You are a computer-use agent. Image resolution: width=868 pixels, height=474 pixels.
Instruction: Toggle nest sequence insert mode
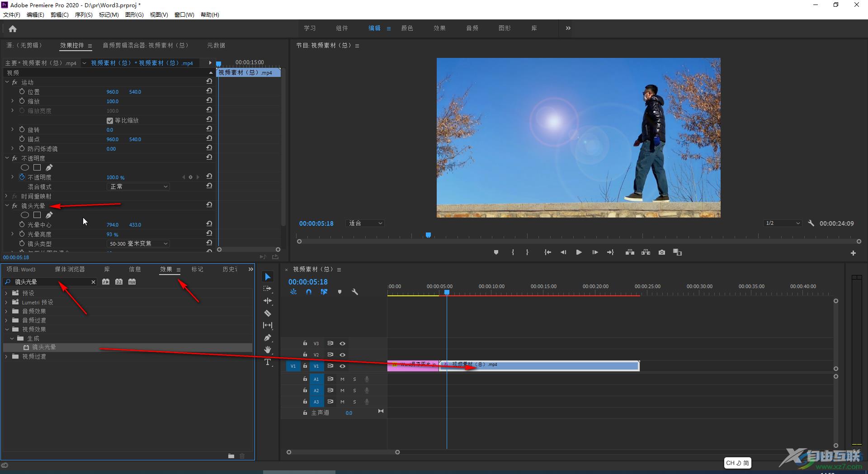(293, 292)
